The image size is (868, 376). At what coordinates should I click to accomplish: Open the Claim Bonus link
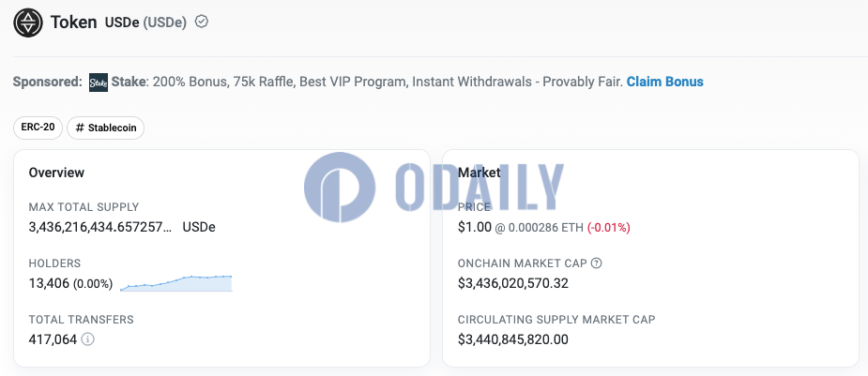[x=664, y=82]
